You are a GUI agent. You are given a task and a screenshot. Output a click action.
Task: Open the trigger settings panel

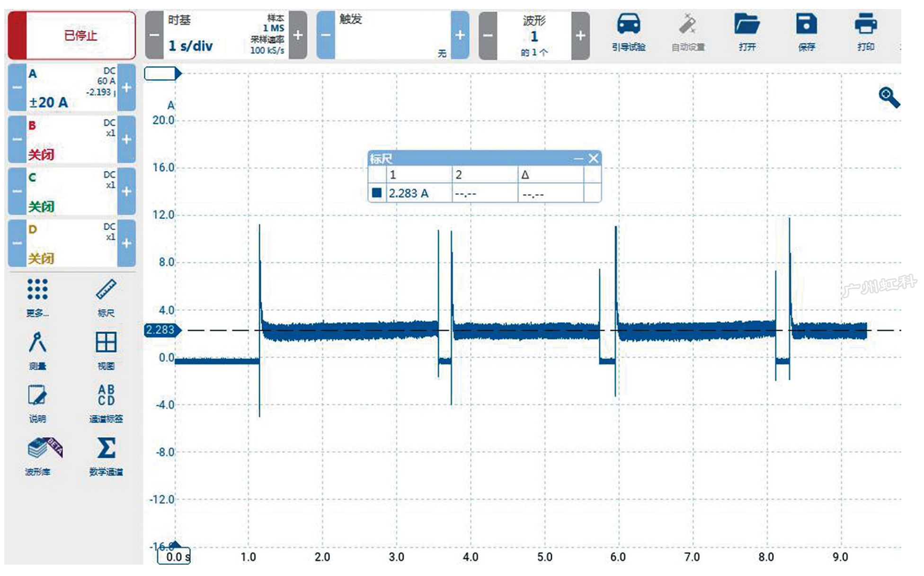pos(392,36)
